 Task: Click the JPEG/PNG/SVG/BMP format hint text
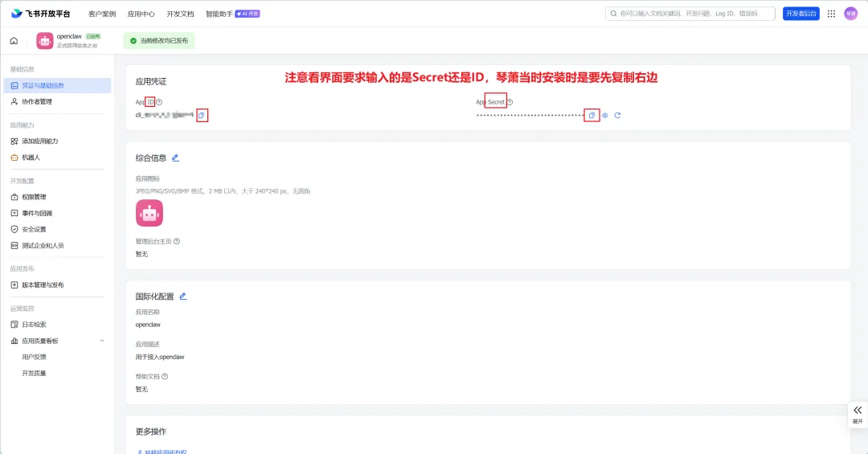coord(223,191)
